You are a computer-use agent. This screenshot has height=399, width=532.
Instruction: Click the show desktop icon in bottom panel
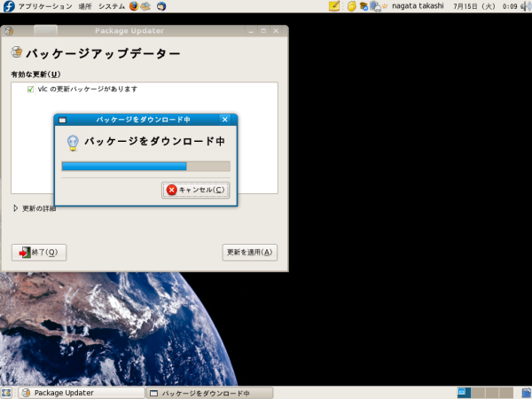pos(6,393)
